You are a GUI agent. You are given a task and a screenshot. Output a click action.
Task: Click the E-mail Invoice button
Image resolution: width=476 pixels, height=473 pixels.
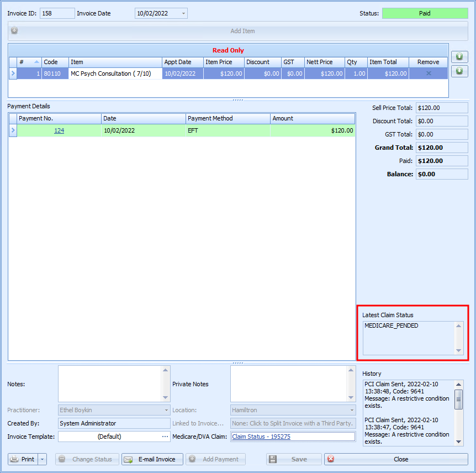[152, 459]
